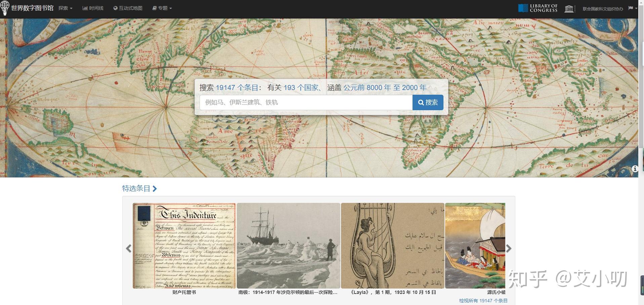Show previous carousel items with left arrow
Image resolution: width=644 pixels, height=305 pixels.
tap(128, 249)
